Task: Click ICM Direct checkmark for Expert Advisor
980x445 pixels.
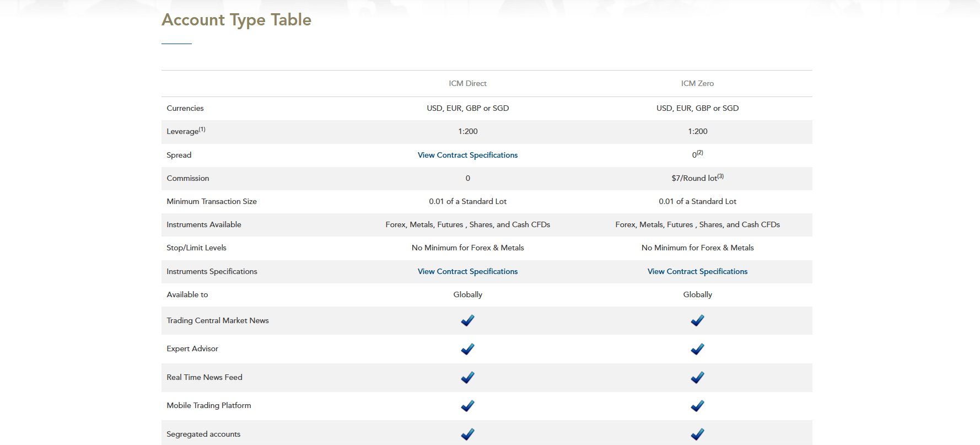Action: [x=467, y=349]
